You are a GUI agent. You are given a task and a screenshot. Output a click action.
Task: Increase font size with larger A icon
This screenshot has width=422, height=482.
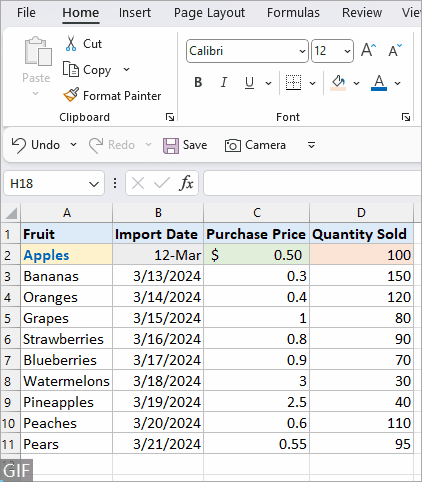pos(368,51)
